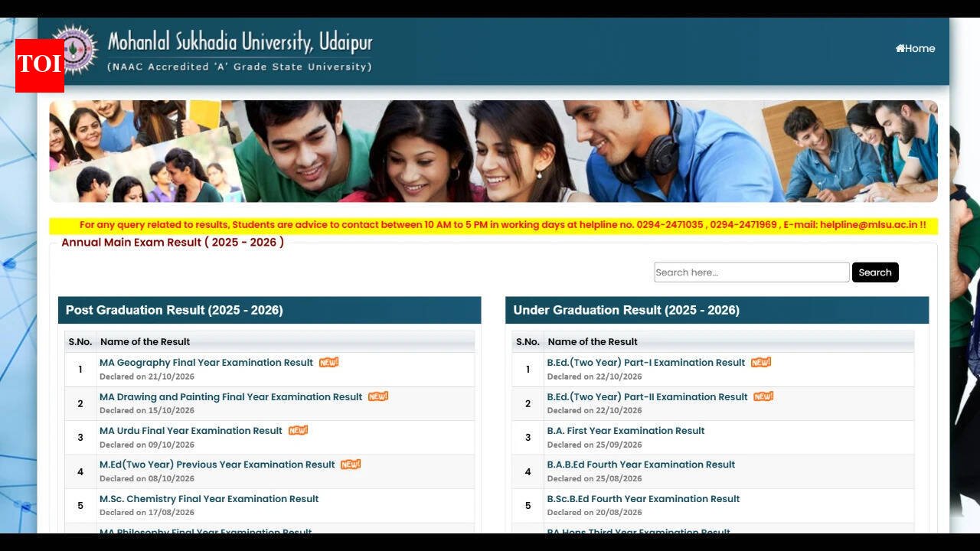Click 'Declared on 25/09/2026' text
The image size is (980, 551).
tap(594, 445)
